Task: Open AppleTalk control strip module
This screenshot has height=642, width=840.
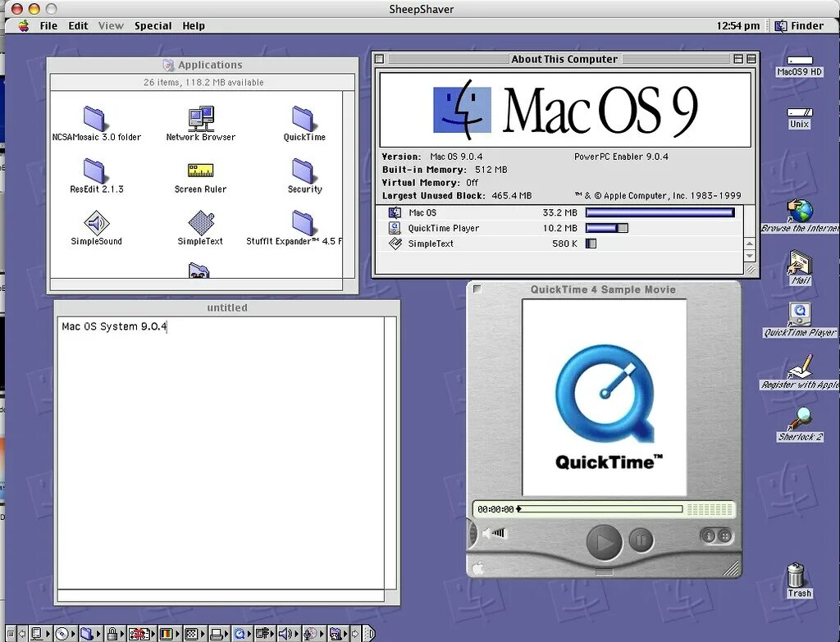Action: 39,634
